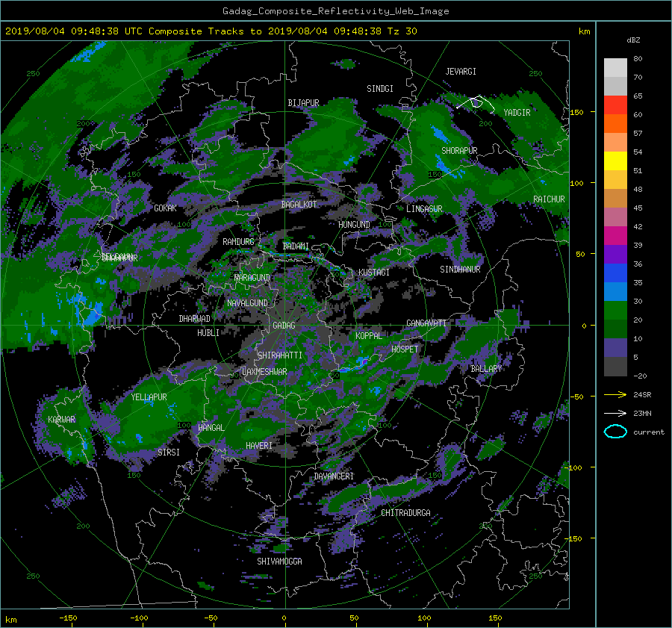Viewport: 672px width, 628px height.
Task: Click the BIJAPUR city label
Action: [x=303, y=103]
